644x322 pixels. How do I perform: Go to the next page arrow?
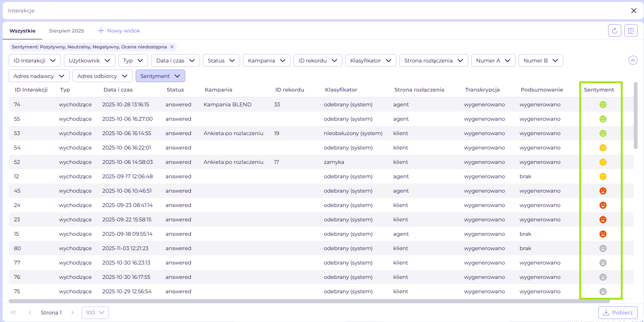(73, 313)
